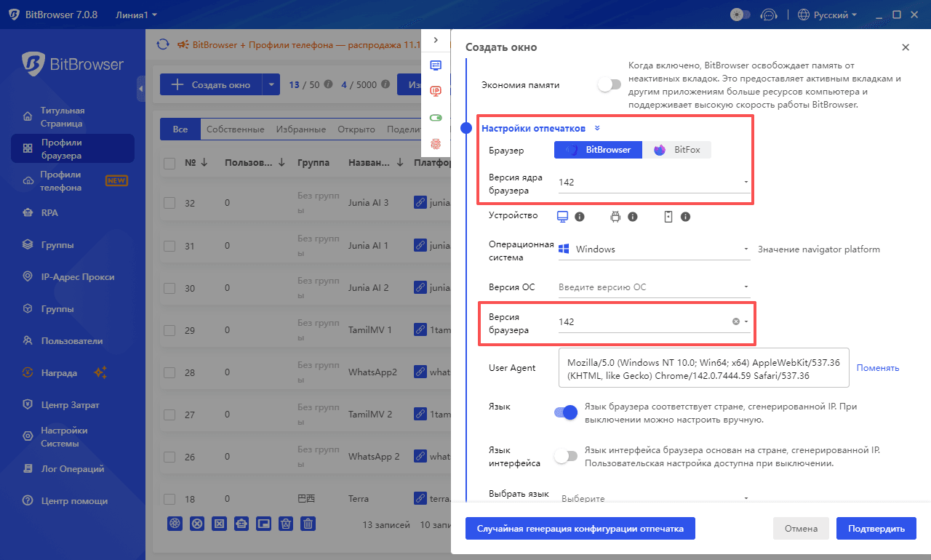Switch to Избранные tab

(x=301, y=129)
